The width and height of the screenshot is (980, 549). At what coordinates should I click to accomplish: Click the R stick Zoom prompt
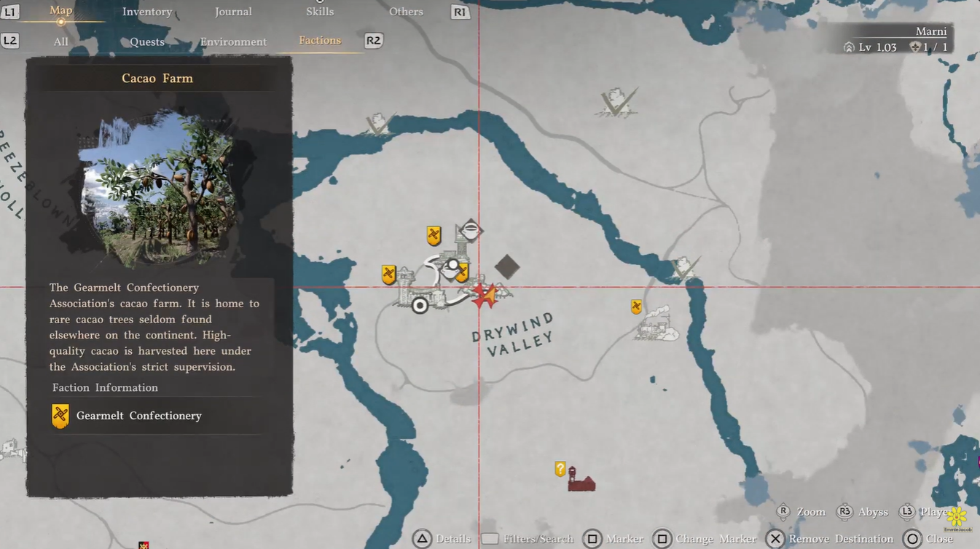point(800,512)
